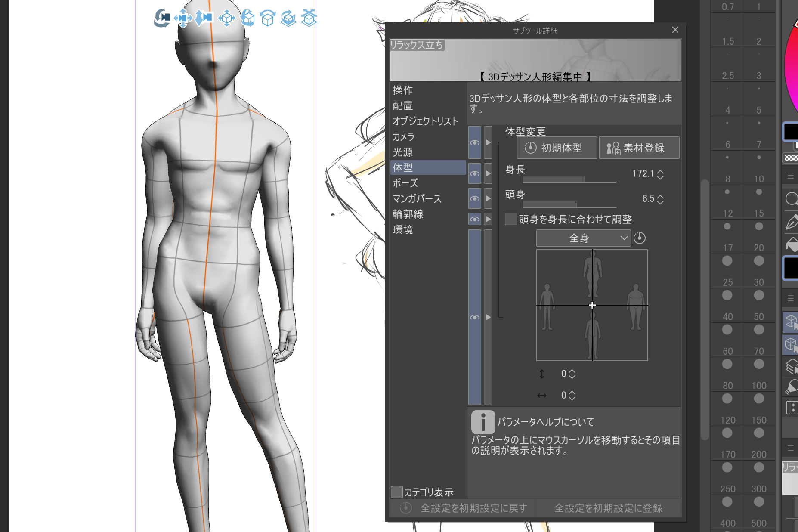Select the Zoom magnifier tool in the sidebar

pos(791,199)
